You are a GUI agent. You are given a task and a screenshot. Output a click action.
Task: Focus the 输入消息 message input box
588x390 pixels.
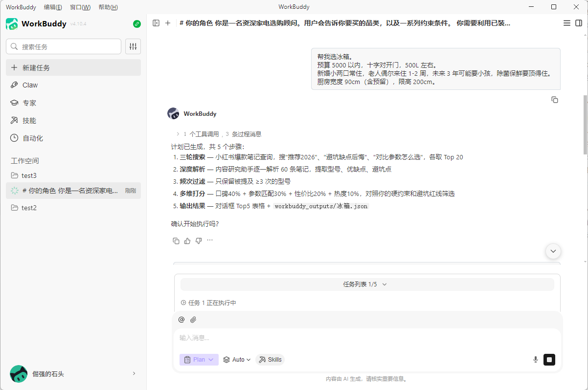point(367,338)
